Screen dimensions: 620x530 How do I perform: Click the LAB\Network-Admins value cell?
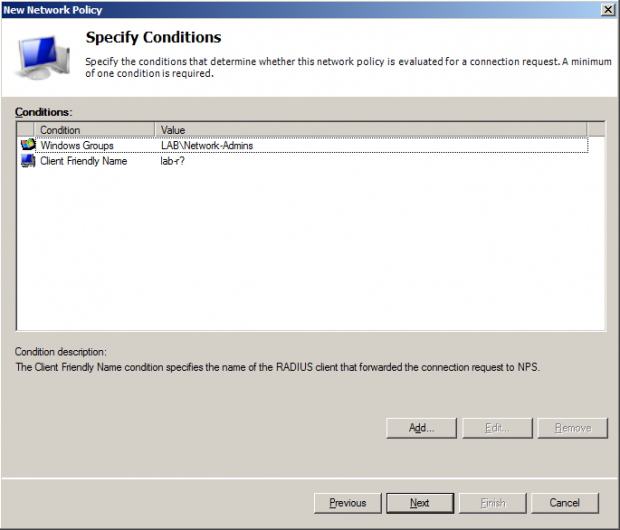tap(207, 146)
